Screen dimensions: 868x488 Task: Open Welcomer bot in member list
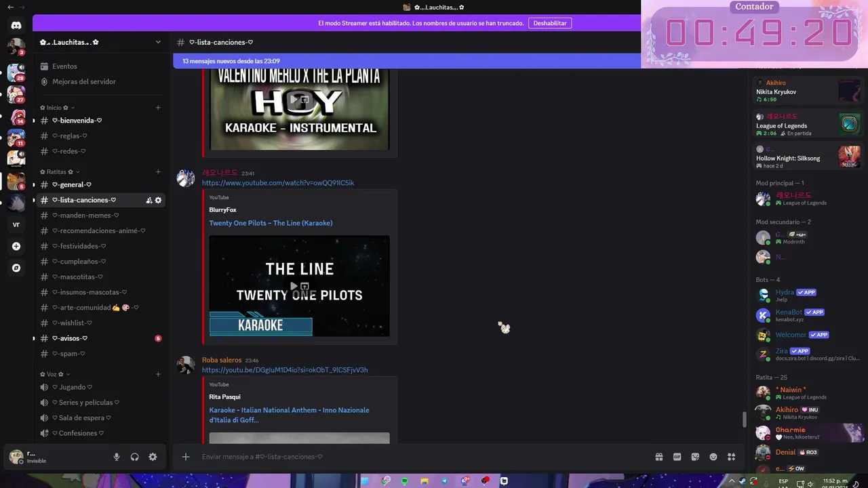click(x=807, y=335)
